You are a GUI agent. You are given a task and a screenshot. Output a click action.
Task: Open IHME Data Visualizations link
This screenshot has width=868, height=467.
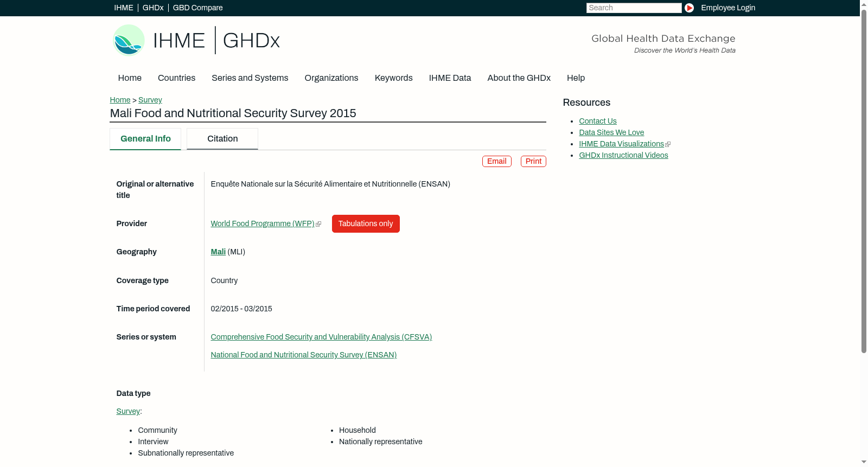pyautogui.click(x=622, y=144)
